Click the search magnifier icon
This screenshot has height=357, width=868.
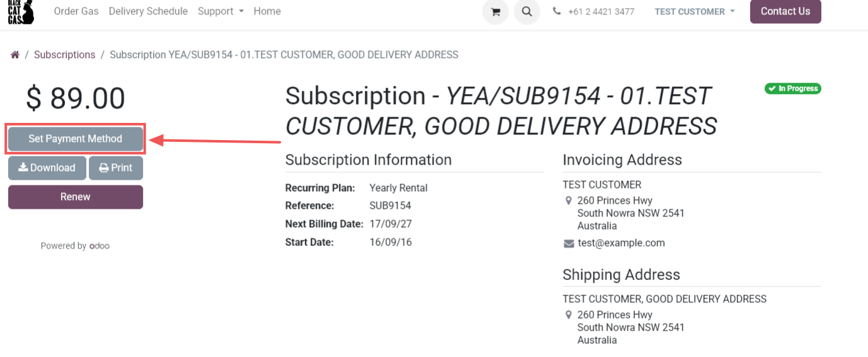(527, 12)
